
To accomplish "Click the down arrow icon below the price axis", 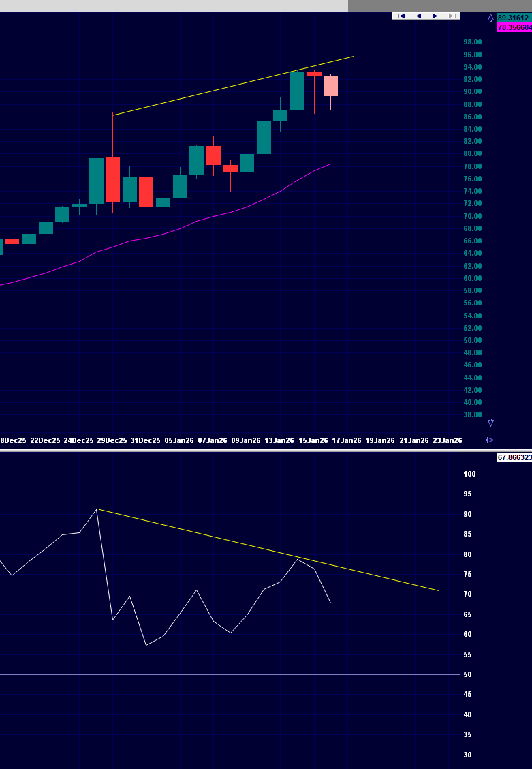I will tap(490, 422).
